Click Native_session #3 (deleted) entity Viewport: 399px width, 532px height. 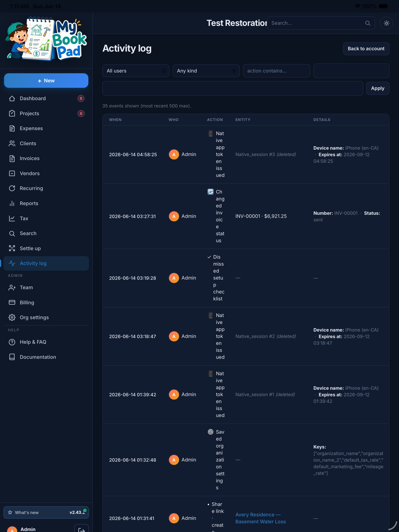click(x=266, y=154)
